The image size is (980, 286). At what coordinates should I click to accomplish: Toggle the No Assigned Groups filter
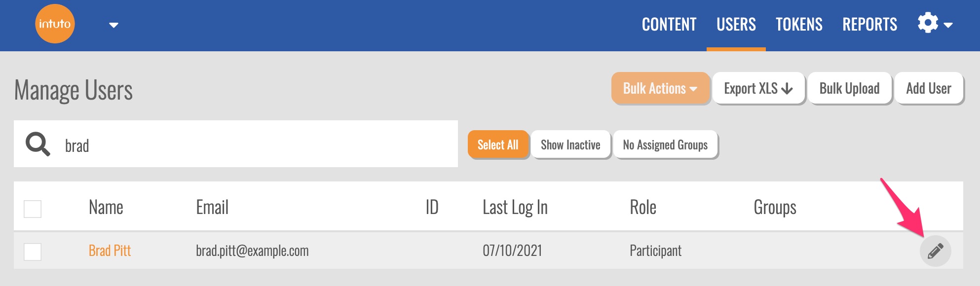[x=665, y=145]
